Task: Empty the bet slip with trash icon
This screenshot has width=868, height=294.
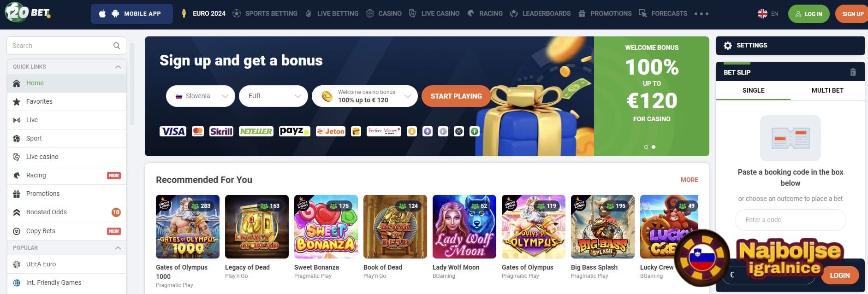Action: point(853,72)
